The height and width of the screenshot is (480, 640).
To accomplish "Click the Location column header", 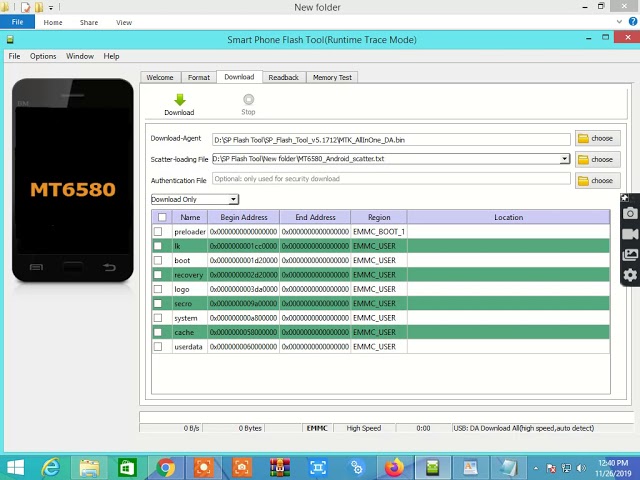I will (509, 217).
